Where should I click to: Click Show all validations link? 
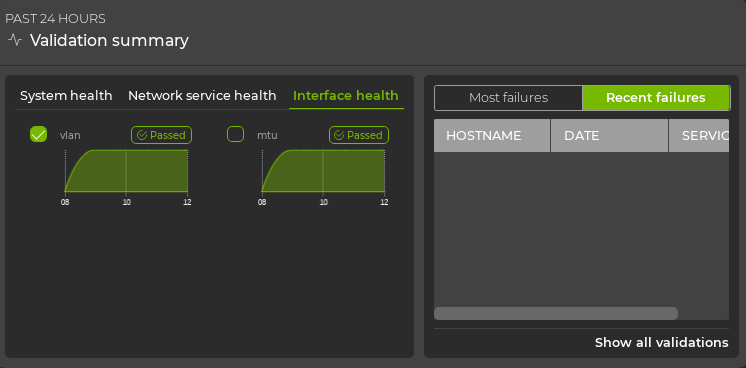(661, 342)
